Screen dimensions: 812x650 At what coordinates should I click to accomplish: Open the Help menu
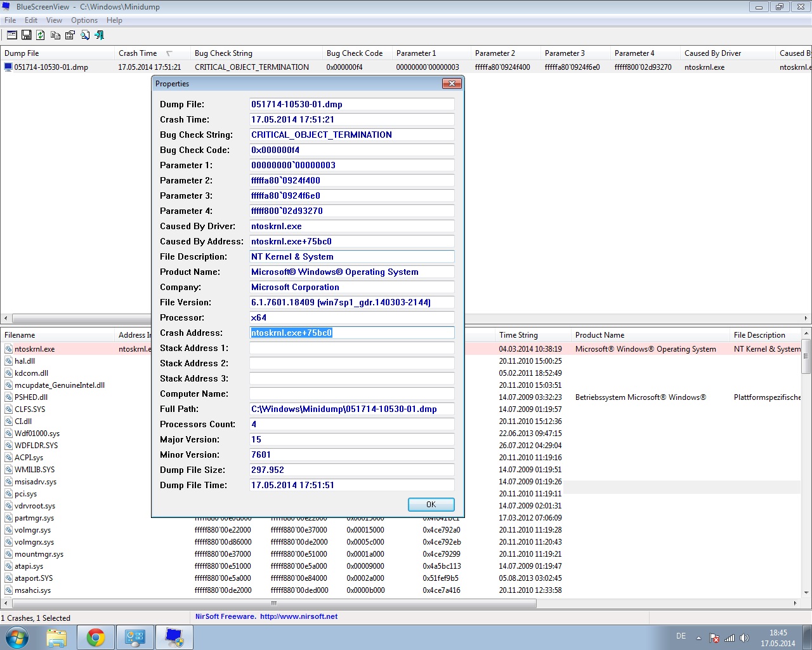click(114, 20)
